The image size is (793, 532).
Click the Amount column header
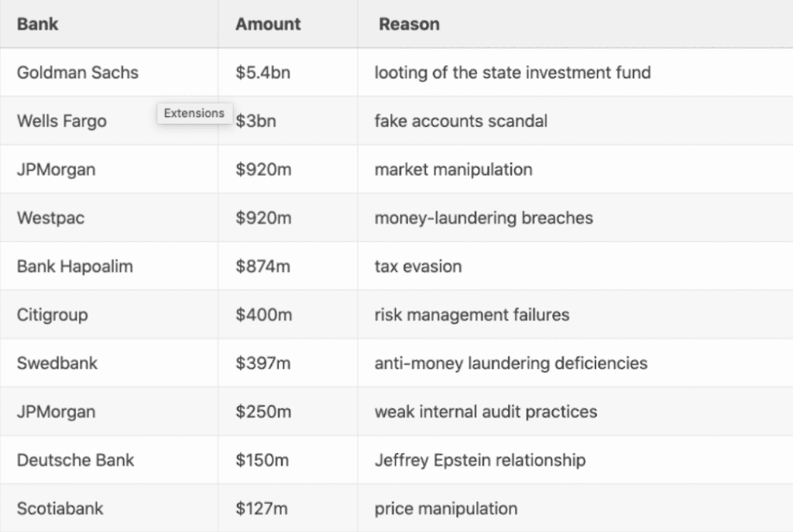268,24
